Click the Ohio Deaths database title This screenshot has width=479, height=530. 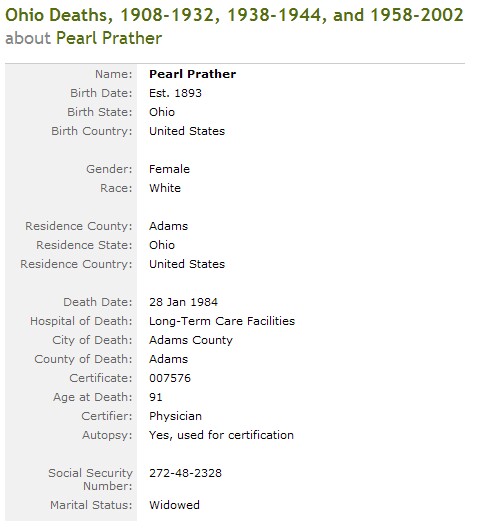tap(234, 15)
